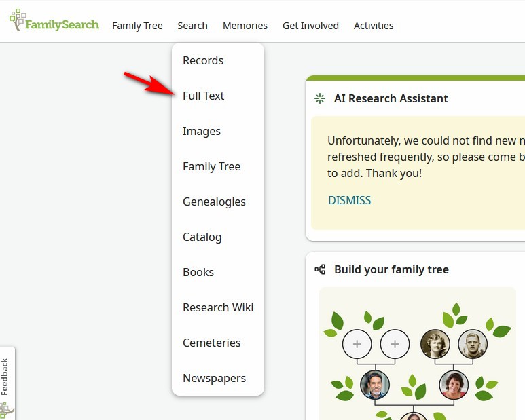525x420 pixels.
Task: Open the Family Tree top navigation menu
Action: tap(137, 26)
